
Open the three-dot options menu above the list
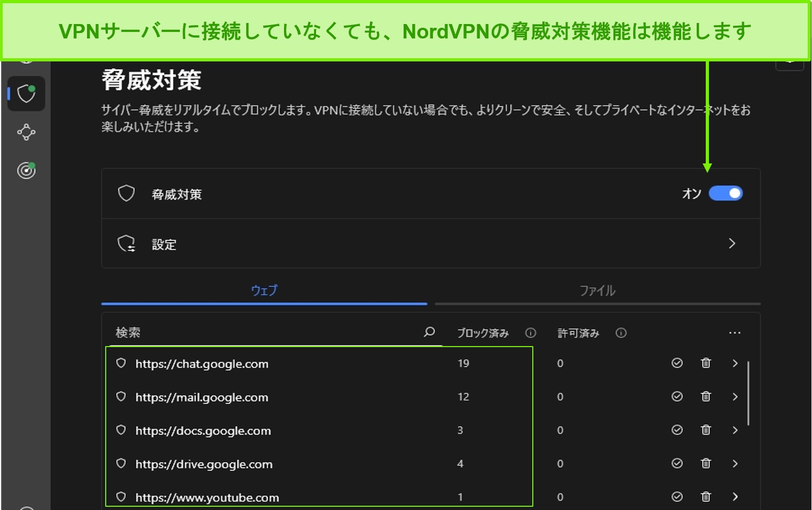tap(735, 332)
